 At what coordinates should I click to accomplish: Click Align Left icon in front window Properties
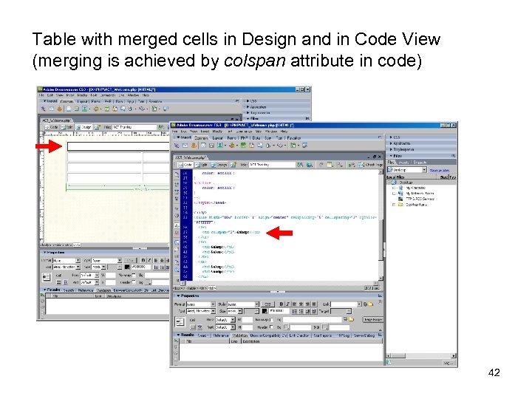(295, 304)
